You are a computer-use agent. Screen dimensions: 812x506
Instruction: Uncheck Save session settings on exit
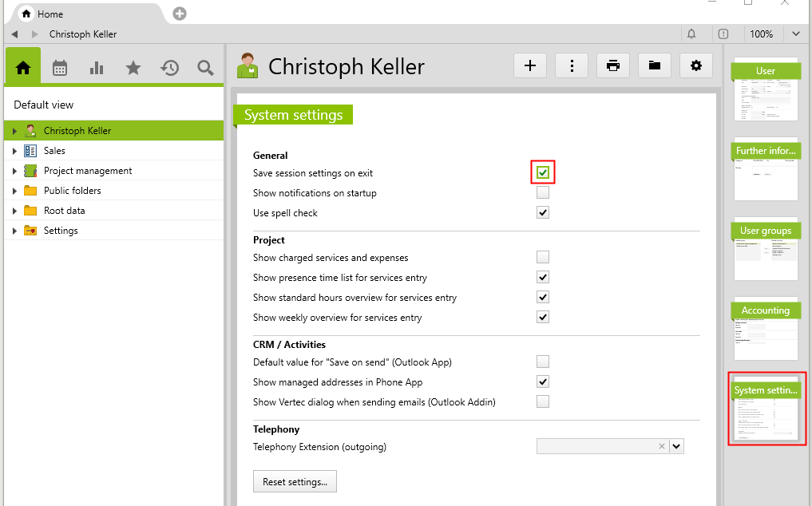[x=543, y=172]
